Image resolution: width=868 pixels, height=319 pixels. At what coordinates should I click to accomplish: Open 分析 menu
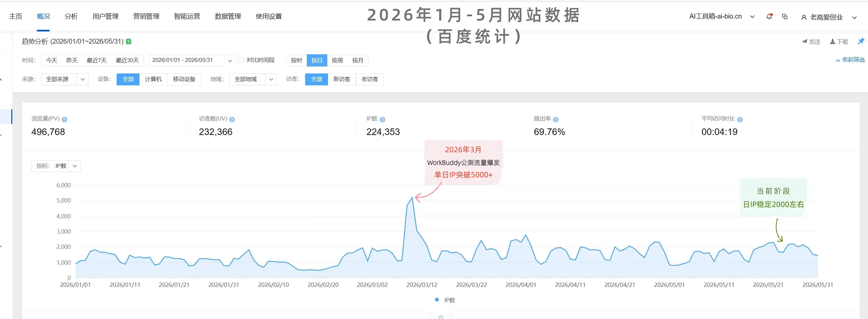[x=71, y=16]
